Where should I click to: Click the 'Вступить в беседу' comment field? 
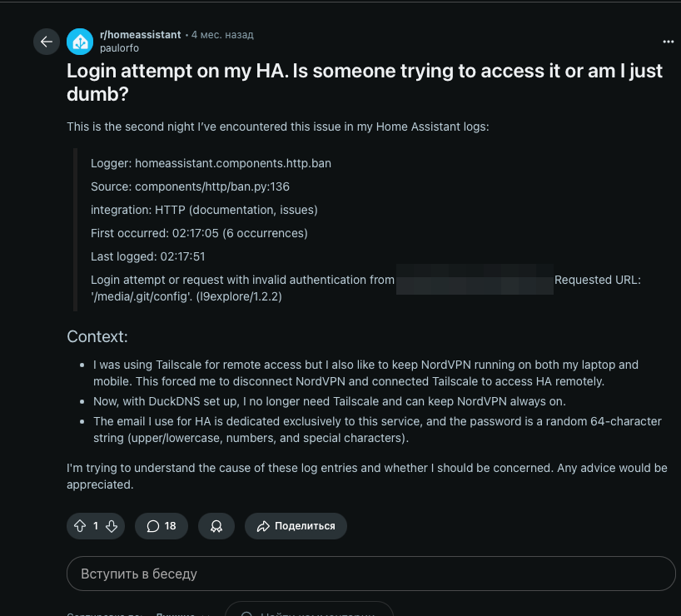[x=370, y=574]
